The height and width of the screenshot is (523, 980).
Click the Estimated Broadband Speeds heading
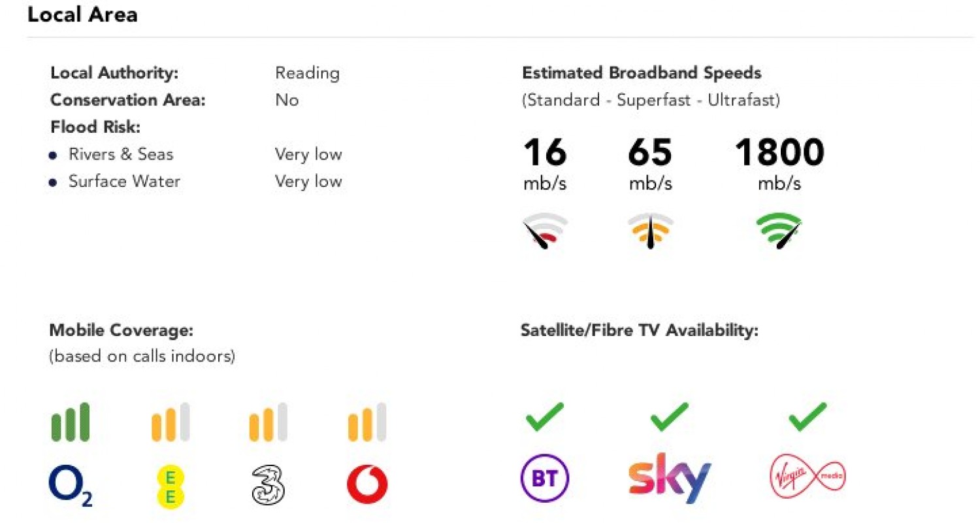pyautogui.click(x=642, y=73)
